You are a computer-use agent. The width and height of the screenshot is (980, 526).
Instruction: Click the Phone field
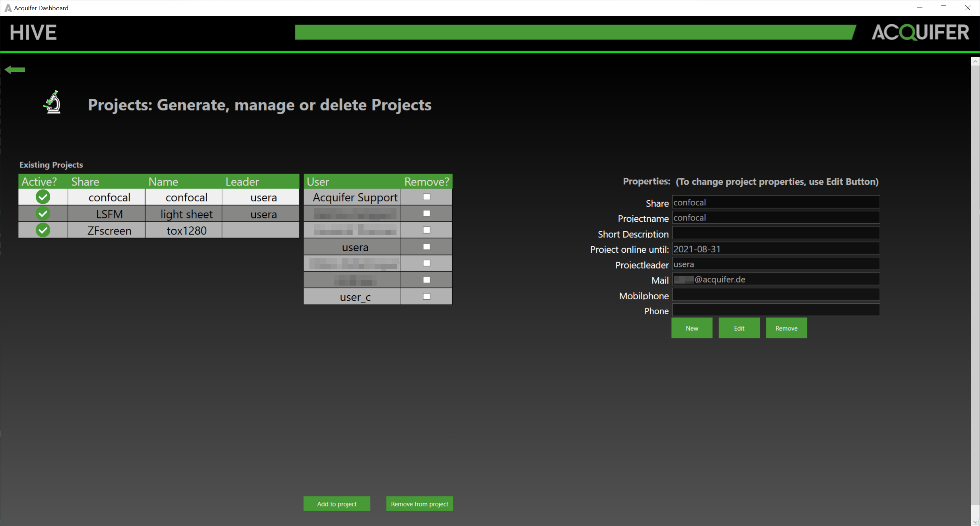pos(776,310)
